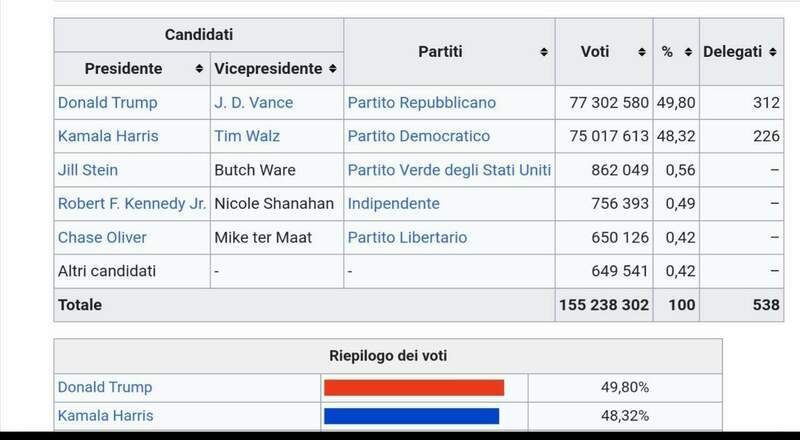Open the Kamala Harris link in results table
Screen dimensions: 800x440
pyautogui.click(x=108, y=136)
